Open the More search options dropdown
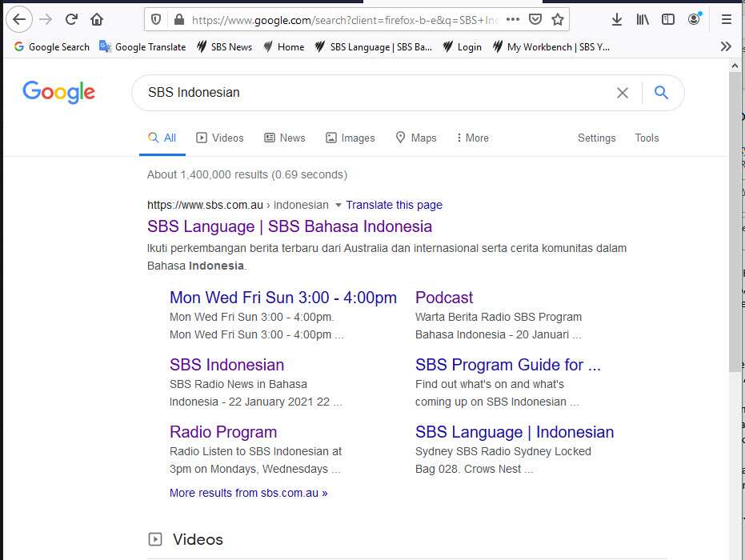745x560 pixels. coord(471,138)
